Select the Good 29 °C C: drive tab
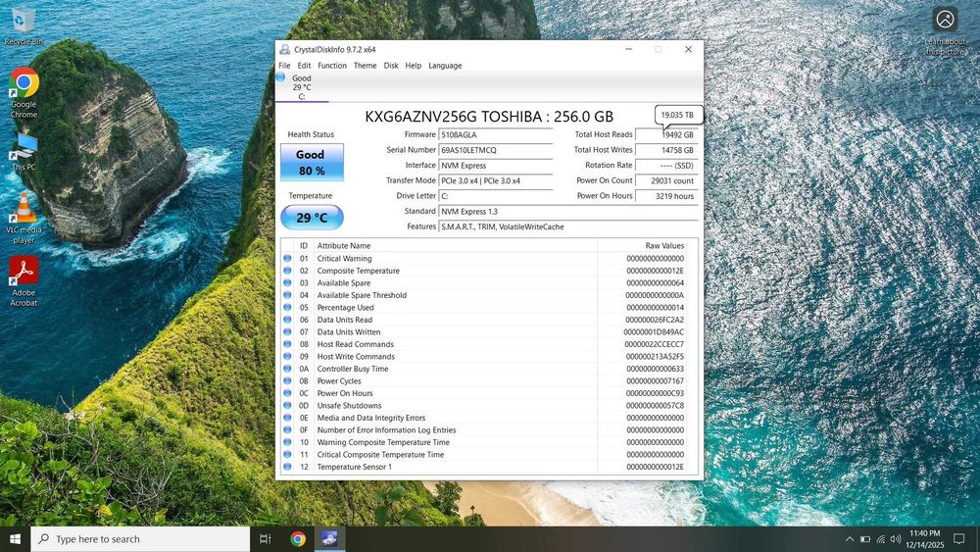 [302, 87]
